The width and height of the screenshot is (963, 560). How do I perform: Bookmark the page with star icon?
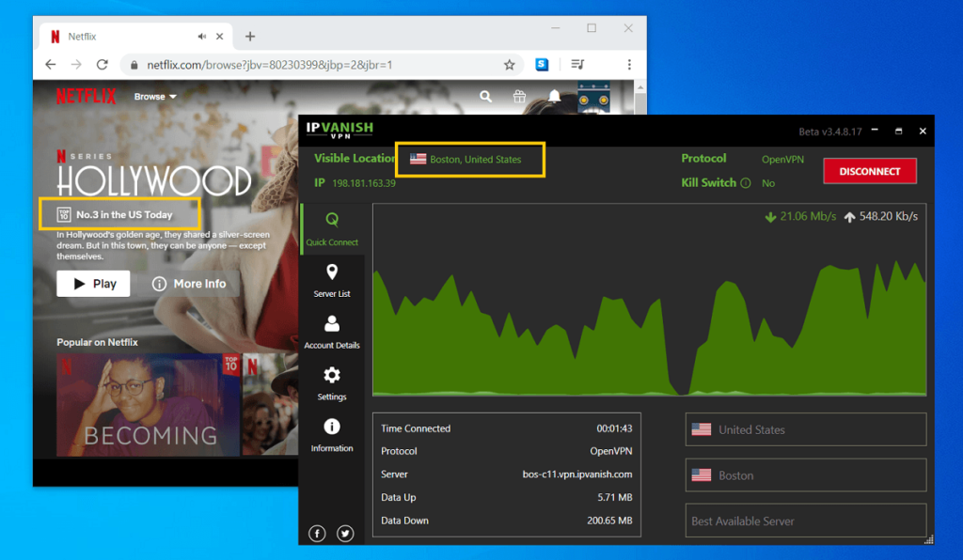[509, 65]
